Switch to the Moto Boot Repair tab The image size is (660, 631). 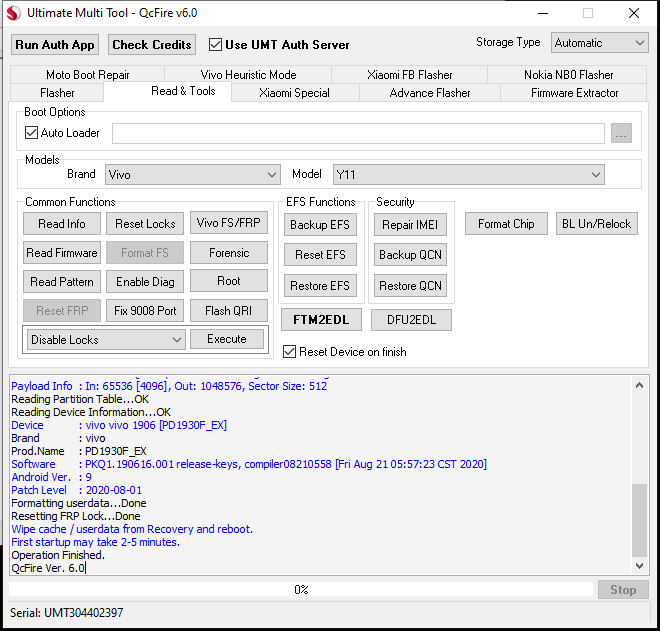(x=88, y=75)
